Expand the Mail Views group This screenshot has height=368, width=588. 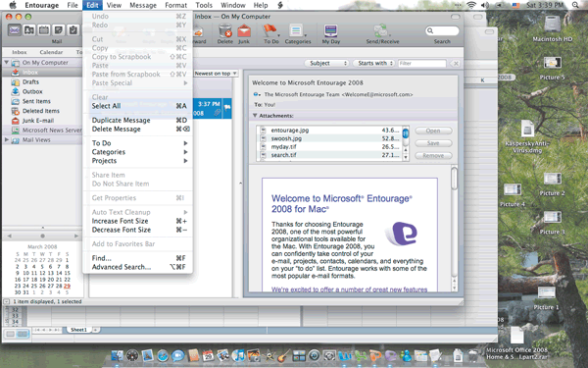point(7,139)
